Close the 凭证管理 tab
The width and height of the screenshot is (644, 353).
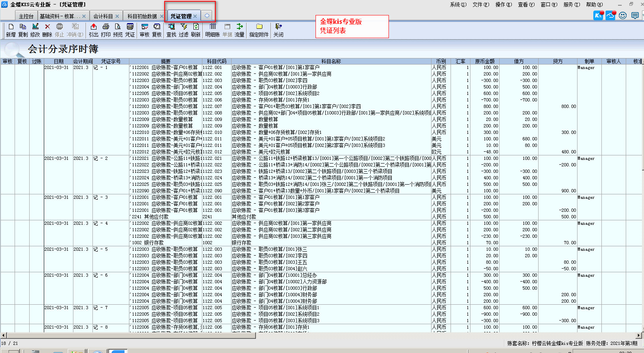(195, 16)
